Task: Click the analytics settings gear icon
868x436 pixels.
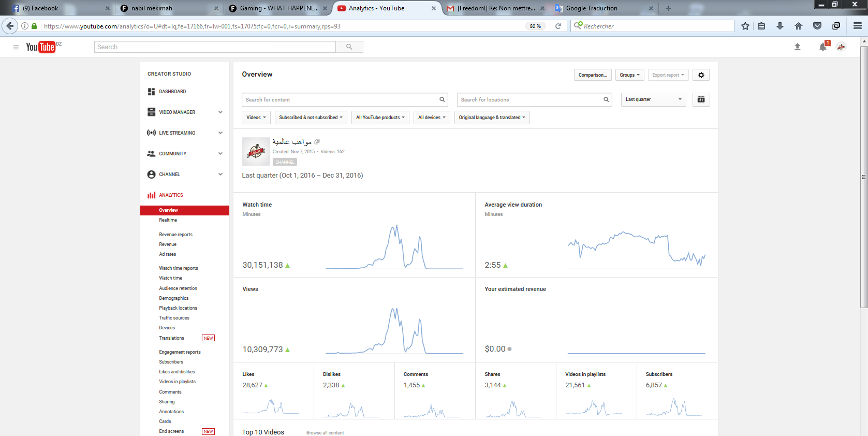Action: [701, 75]
